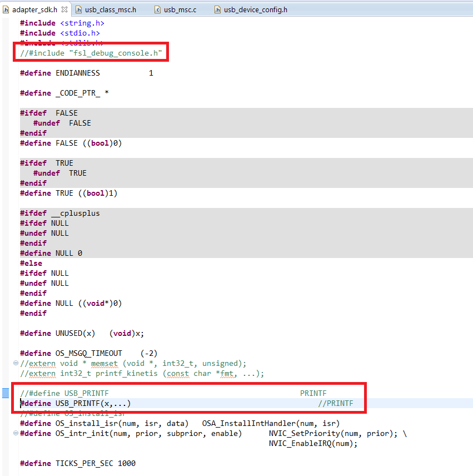Click the header icon on usb_device_config.h tab
473x476 pixels.
coord(217,9)
